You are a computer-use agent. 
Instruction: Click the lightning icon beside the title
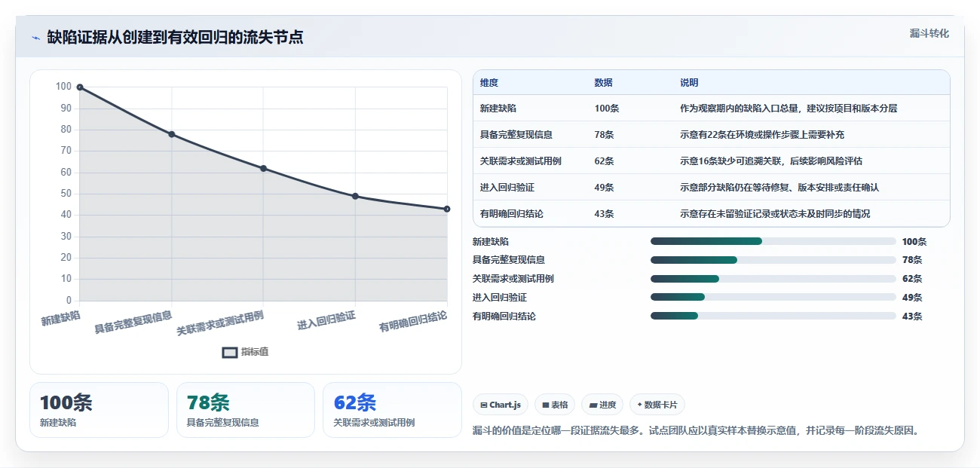click(x=36, y=38)
